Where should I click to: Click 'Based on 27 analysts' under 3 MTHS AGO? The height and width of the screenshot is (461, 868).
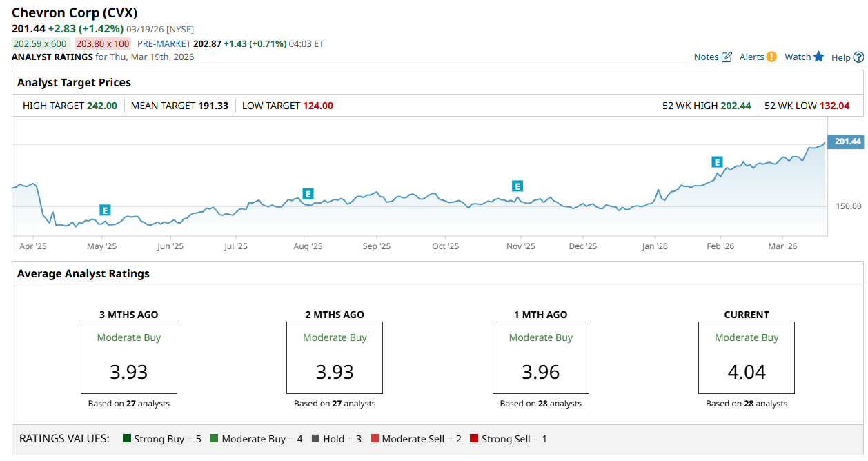pyautogui.click(x=129, y=404)
